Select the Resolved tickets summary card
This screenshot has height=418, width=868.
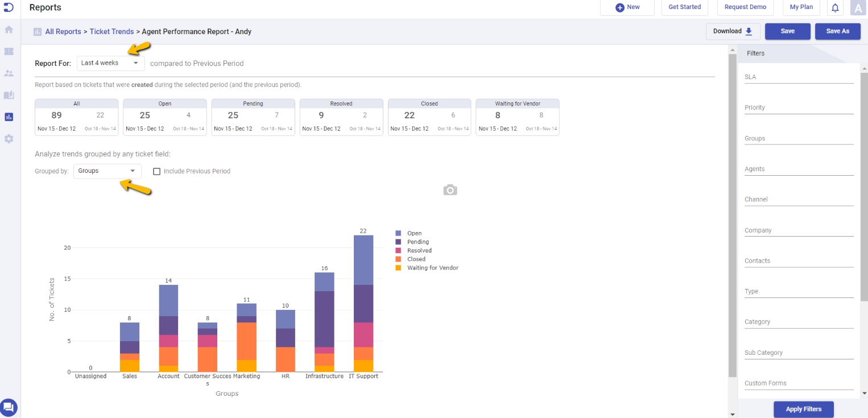[x=341, y=117]
